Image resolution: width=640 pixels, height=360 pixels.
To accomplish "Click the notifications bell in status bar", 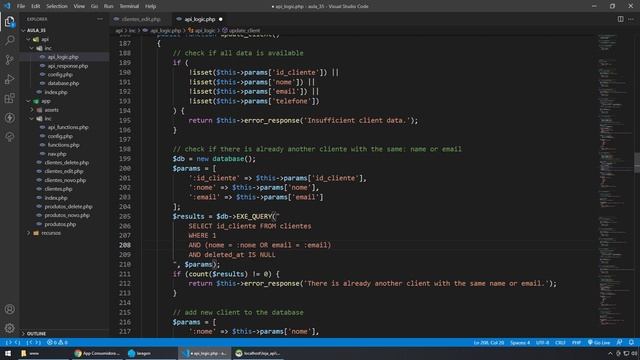I will 631,342.
